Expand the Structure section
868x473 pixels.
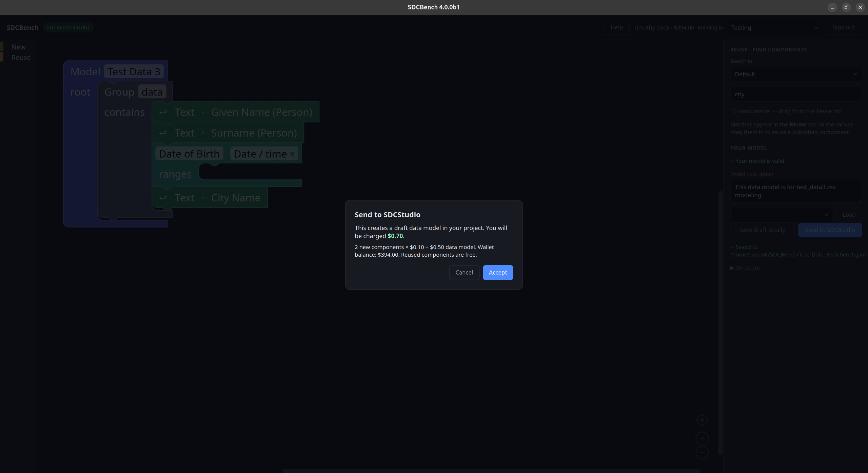click(745, 268)
